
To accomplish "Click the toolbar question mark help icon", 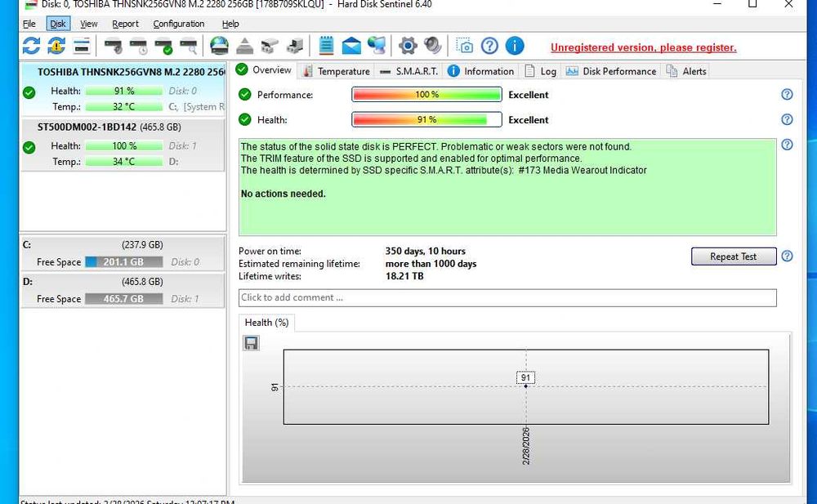I will pos(489,46).
